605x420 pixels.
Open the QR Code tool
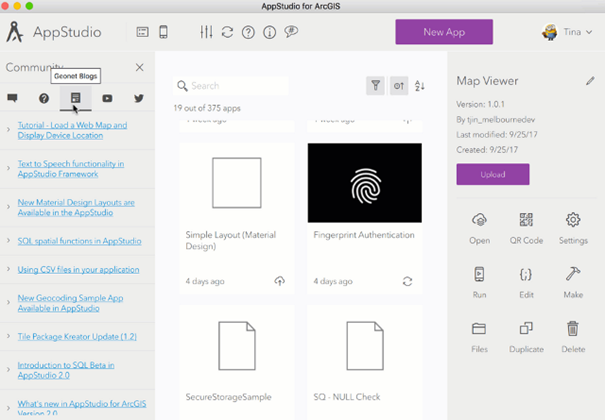point(526,220)
